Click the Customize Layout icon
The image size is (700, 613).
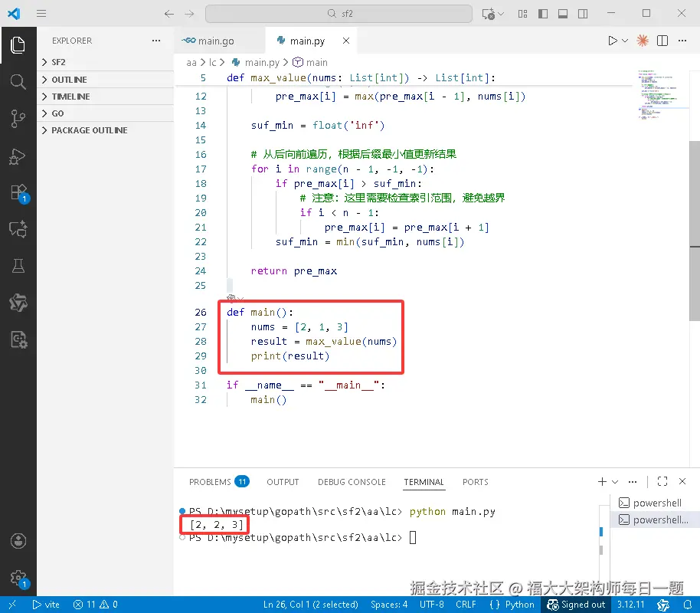click(523, 14)
